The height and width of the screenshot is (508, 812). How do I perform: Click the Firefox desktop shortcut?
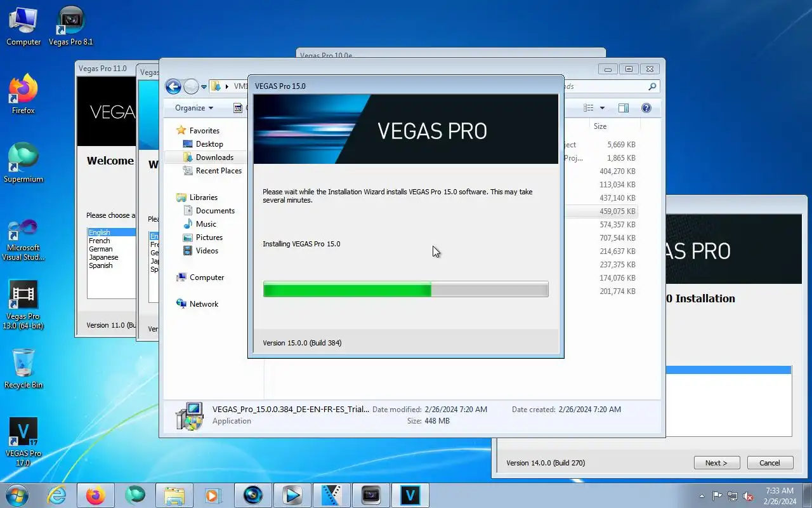(x=23, y=95)
